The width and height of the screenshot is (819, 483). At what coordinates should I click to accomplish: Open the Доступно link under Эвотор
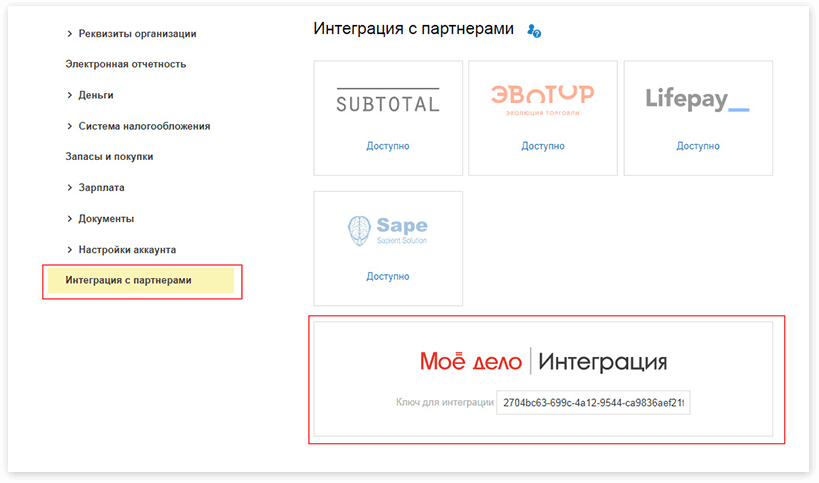coord(542,146)
